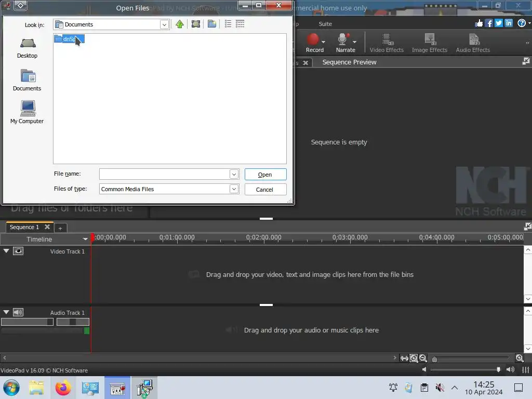This screenshot has width=532, height=399.
Task: Share via the LinkedIn icon
Action: coord(509,23)
